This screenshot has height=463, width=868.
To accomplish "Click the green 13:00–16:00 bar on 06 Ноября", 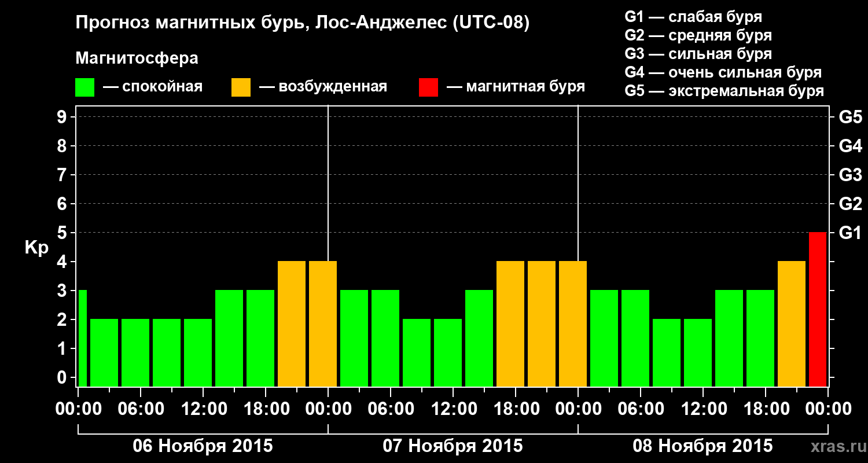I will tap(229, 338).
